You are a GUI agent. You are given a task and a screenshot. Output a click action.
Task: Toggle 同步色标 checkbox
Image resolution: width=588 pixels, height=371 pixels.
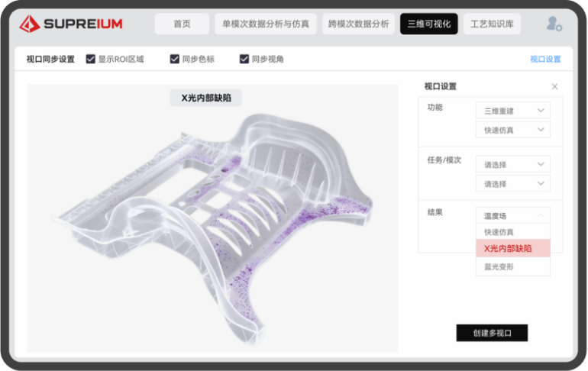(175, 59)
